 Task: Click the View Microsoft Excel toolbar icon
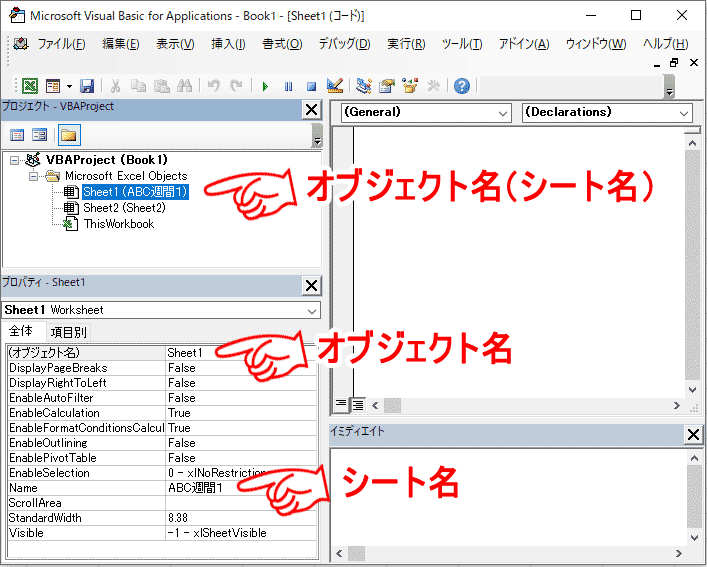30,86
